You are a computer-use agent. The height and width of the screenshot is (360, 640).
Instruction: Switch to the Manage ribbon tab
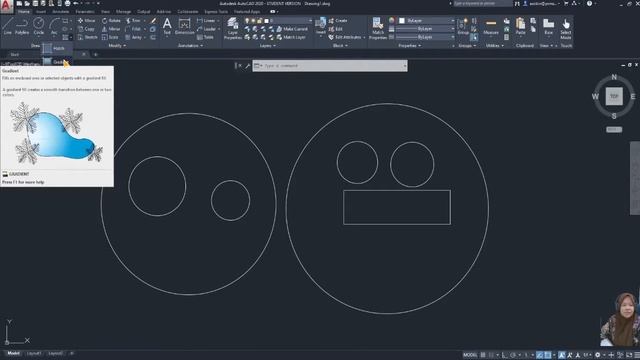coord(123,12)
